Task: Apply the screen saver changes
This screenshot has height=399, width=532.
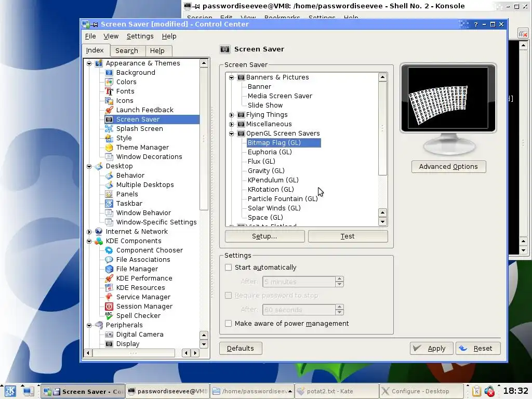Action: [431, 349]
